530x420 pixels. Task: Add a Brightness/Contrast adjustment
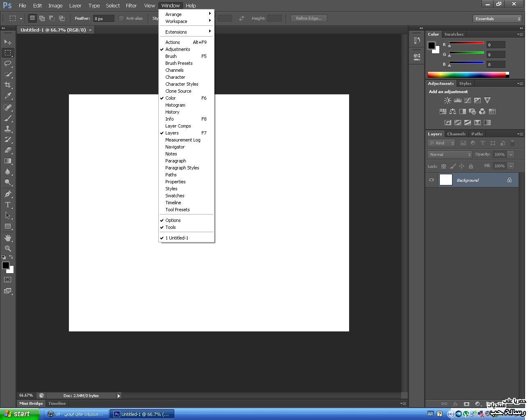(448, 100)
